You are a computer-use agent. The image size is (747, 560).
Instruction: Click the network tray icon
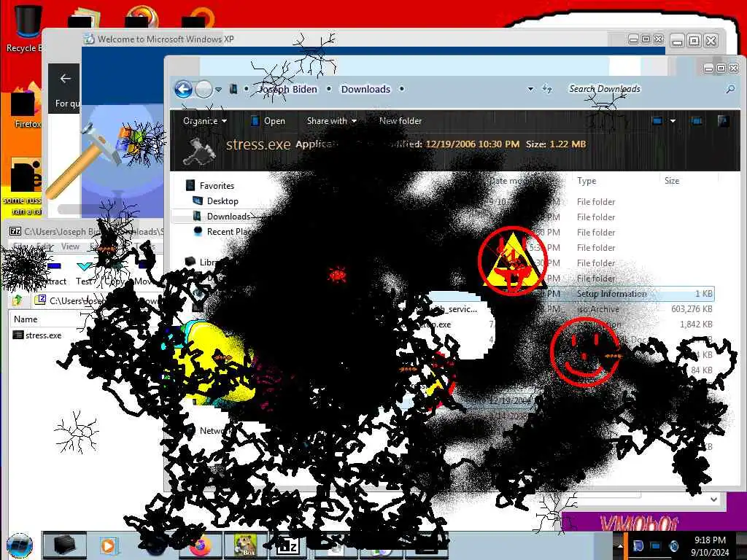click(656, 546)
